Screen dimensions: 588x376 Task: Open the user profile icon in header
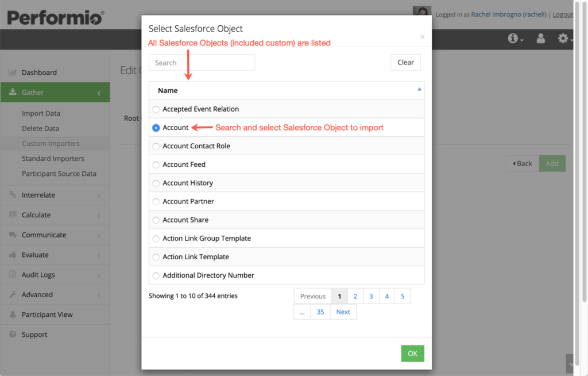coord(540,39)
